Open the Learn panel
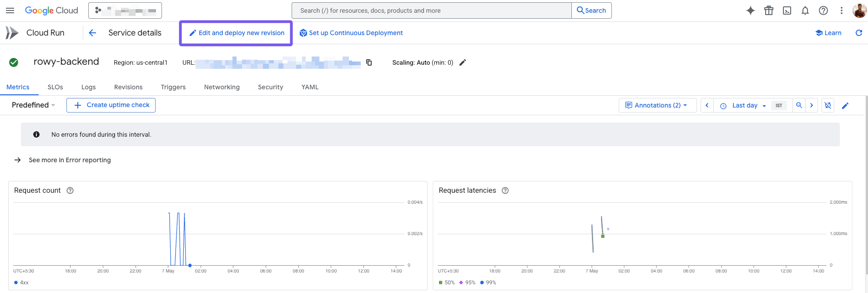 828,33
